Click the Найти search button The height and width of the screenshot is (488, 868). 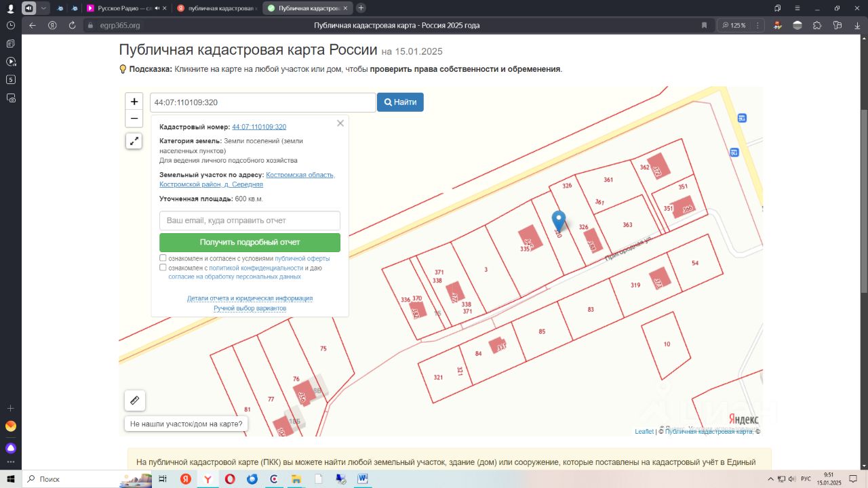(x=400, y=102)
